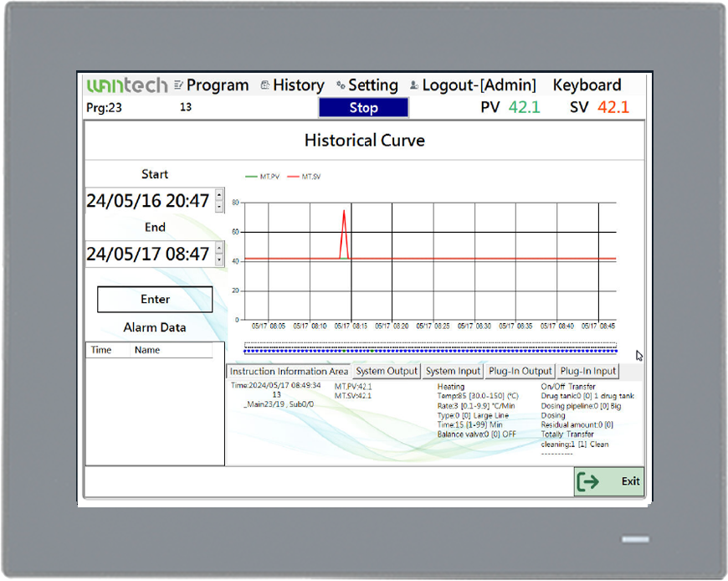Decrease End date with down spinner
The image size is (728, 581).
(x=219, y=260)
